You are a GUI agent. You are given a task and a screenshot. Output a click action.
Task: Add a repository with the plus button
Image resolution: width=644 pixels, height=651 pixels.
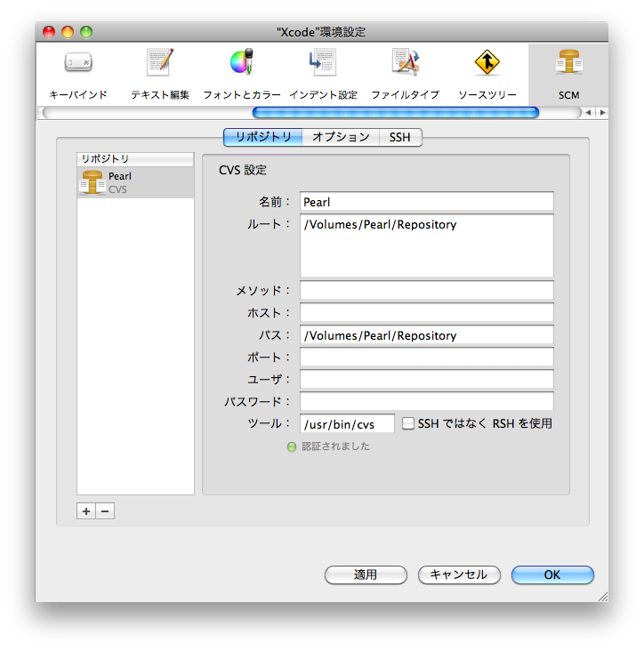coord(86,511)
